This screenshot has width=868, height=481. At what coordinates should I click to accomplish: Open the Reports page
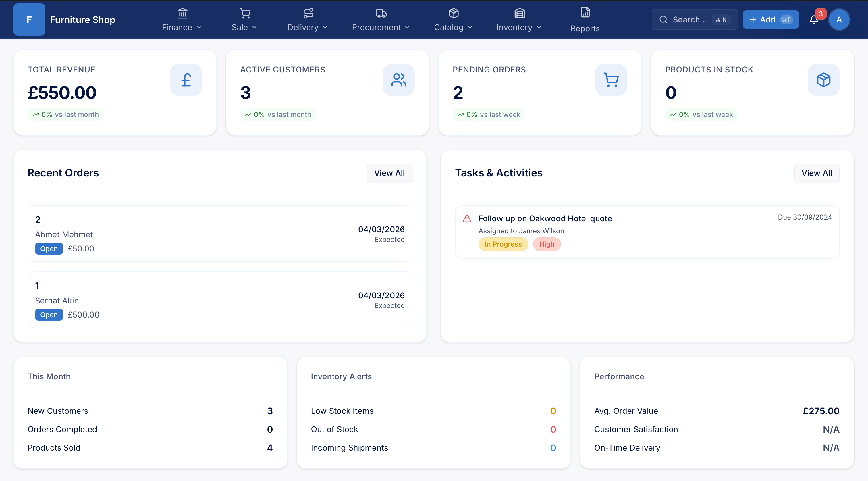[585, 20]
